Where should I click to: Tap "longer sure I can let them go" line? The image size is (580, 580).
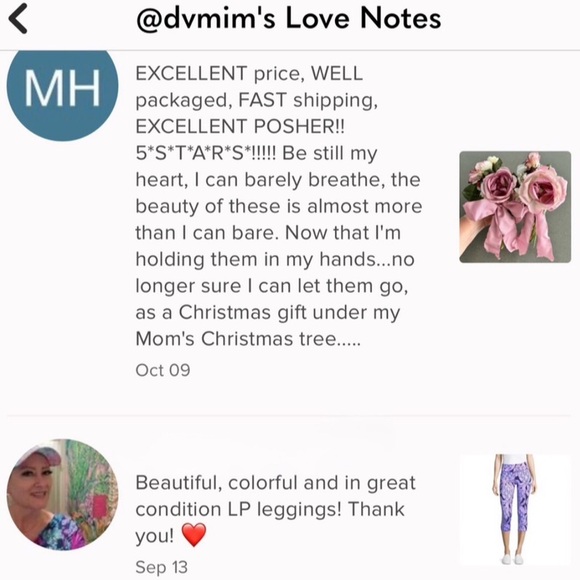(272, 286)
